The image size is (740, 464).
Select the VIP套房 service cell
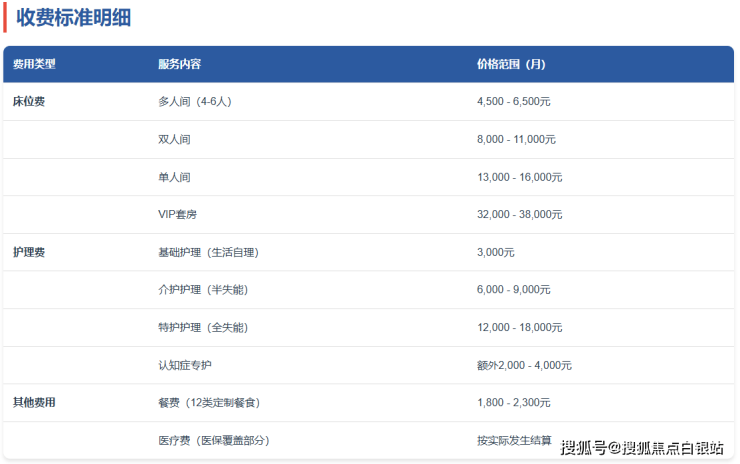[x=179, y=214]
